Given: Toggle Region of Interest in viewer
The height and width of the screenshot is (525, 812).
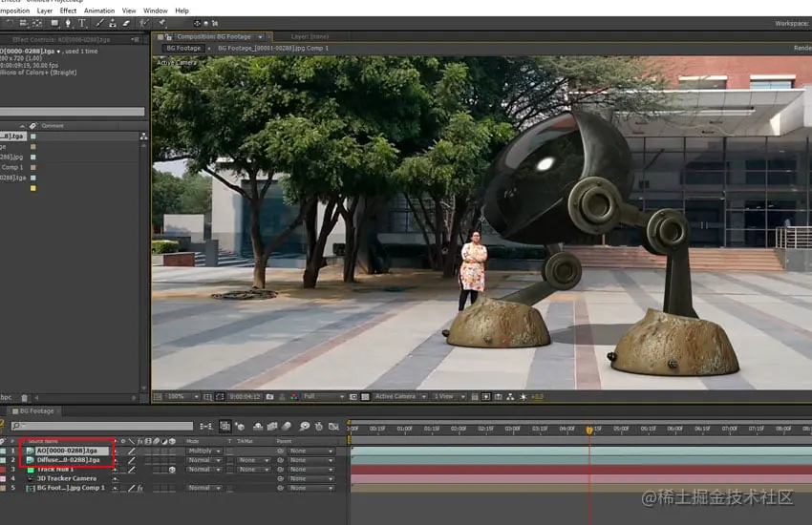Looking at the screenshot, I should click(x=353, y=397).
